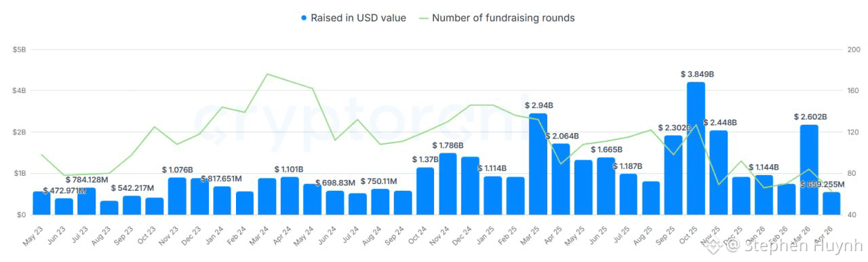Click the Mar 26 $2.602B bar

pyautogui.click(x=809, y=170)
